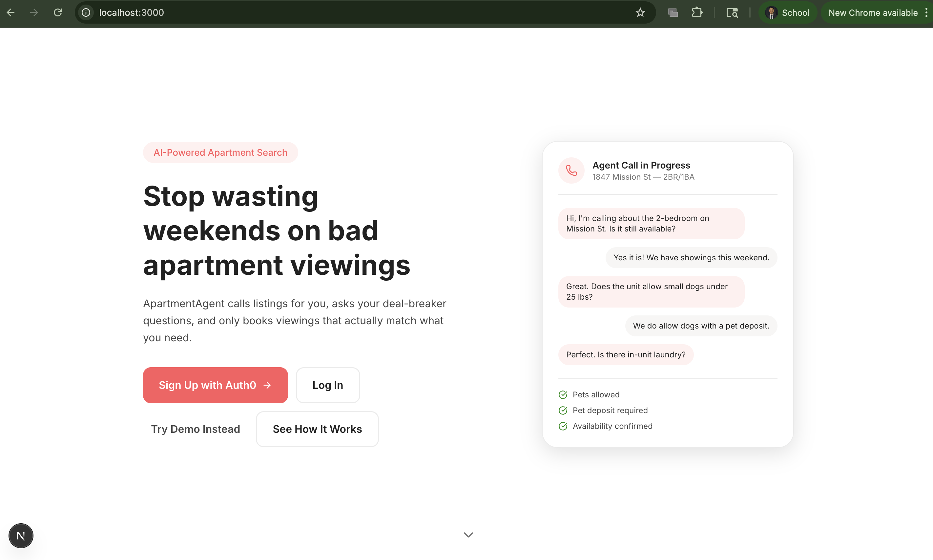Click the Pet deposit required checkmark

coord(563,410)
